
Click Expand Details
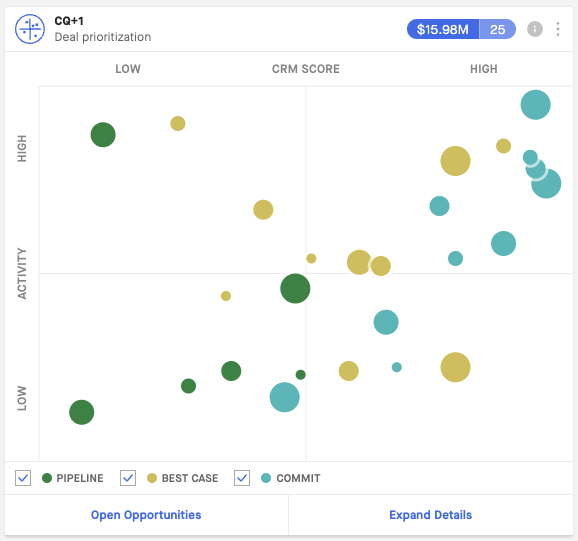[431, 515]
